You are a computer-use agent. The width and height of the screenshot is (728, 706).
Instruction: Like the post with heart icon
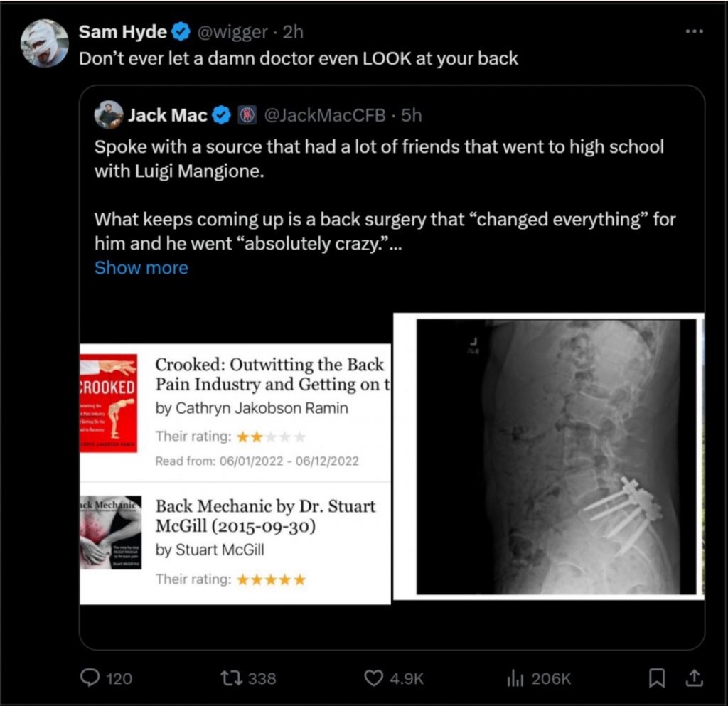click(374, 678)
